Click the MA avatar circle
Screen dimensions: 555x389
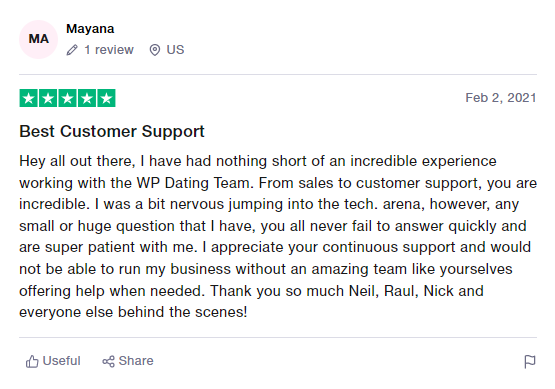38,39
